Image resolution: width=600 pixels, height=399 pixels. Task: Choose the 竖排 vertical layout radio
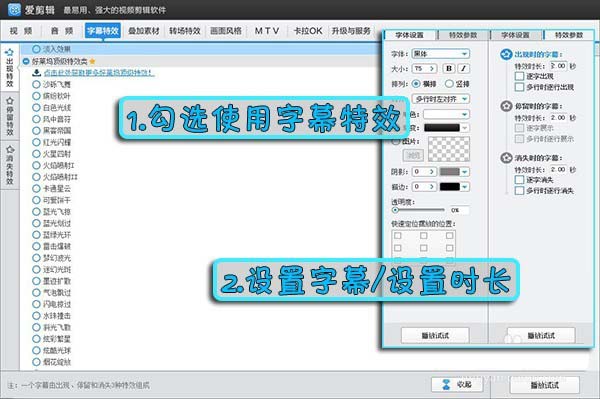[449, 83]
